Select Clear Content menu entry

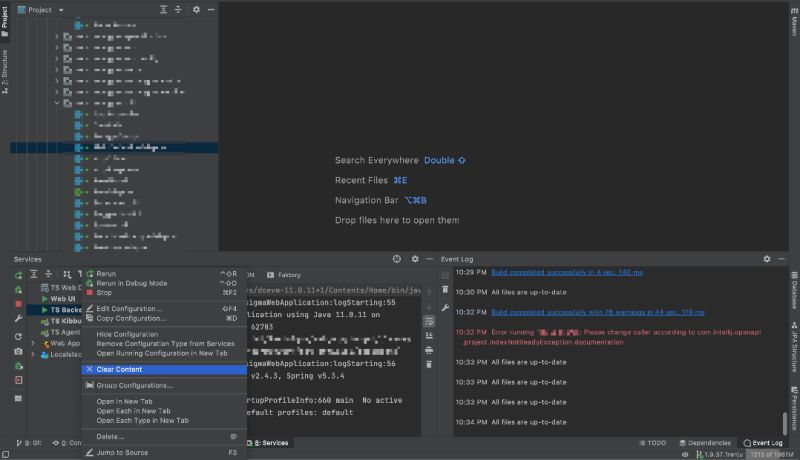pos(164,369)
